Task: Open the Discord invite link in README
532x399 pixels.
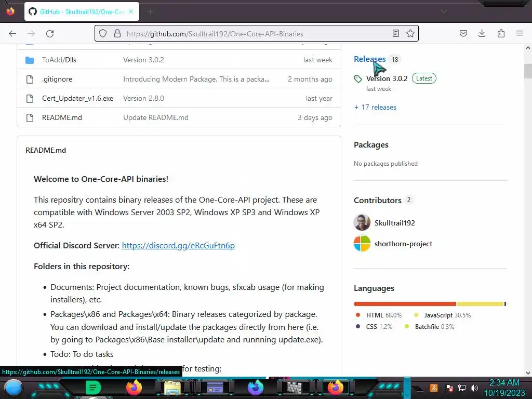Action: [x=178, y=246]
